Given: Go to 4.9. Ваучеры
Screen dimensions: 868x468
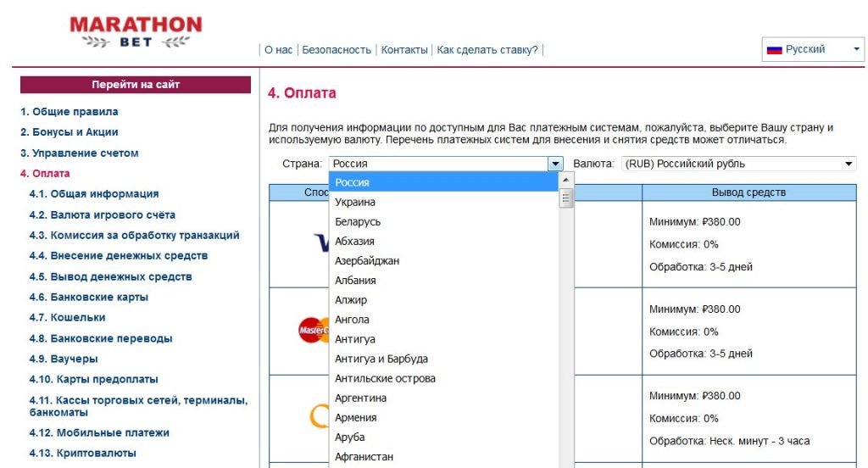Looking at the screenshot, I should pos(64,359).
